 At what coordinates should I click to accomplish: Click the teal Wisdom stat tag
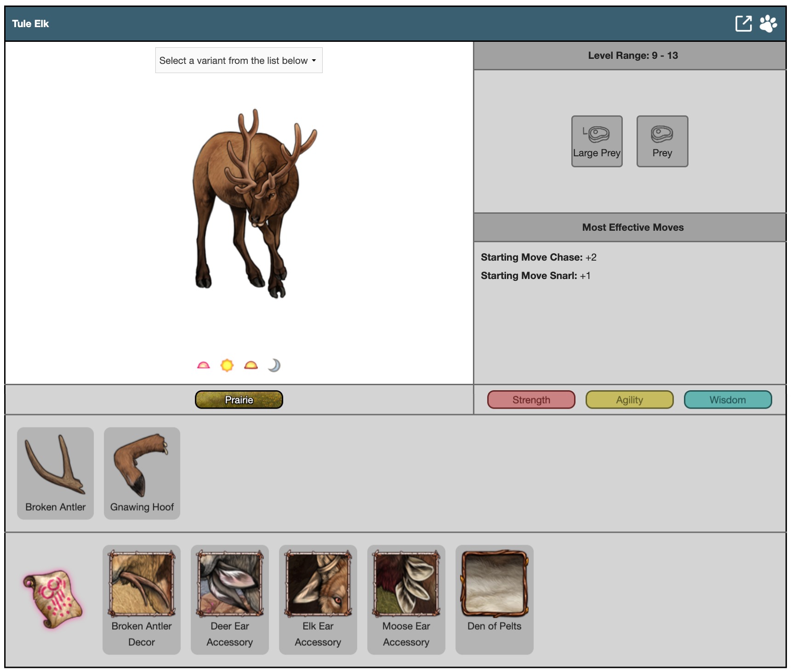[728, 400]
